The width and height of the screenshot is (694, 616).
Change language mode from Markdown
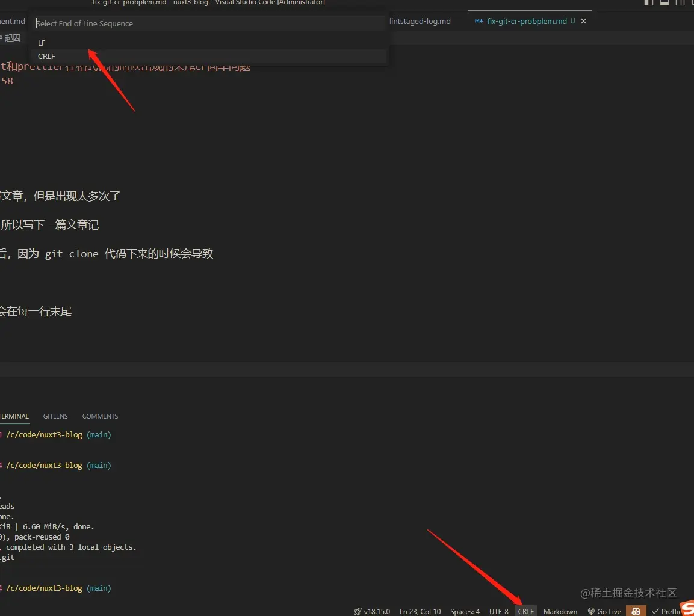(560, 612)
